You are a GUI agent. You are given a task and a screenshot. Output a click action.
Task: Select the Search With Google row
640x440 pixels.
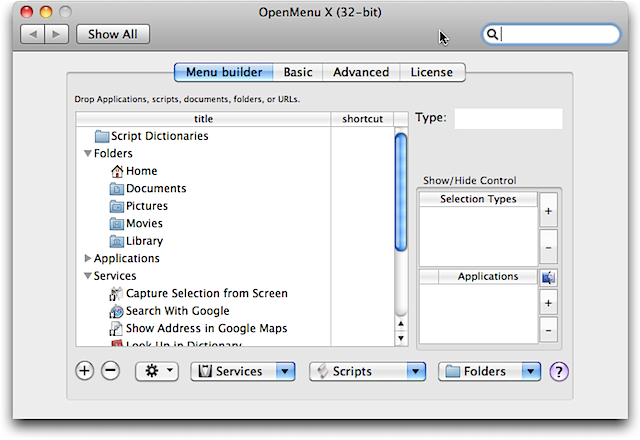coord(235,311)
